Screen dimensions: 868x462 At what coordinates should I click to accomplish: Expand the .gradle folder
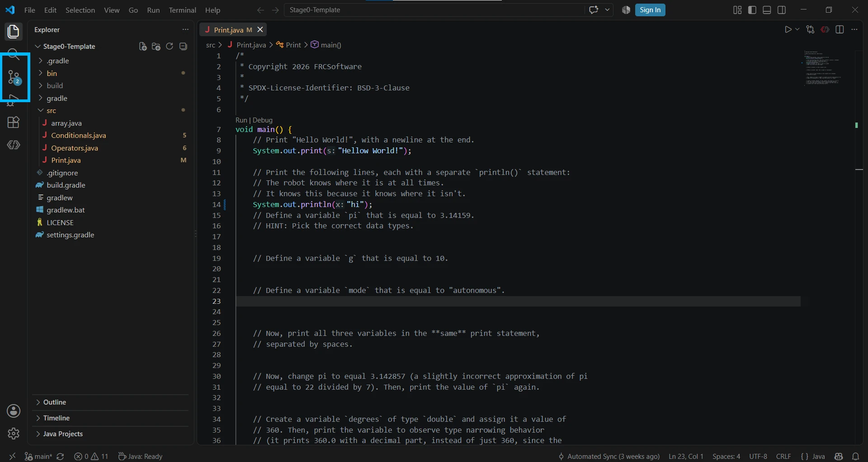(111, 61)
